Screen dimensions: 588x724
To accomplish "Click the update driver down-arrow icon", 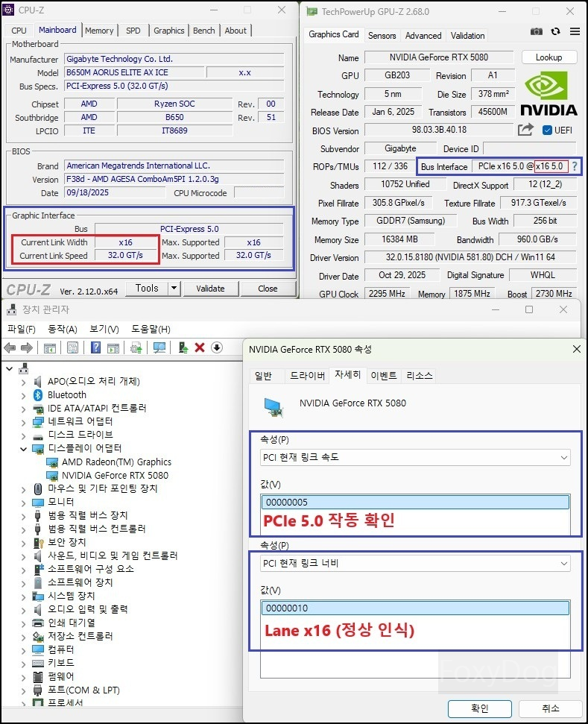I will pos(217,347).
